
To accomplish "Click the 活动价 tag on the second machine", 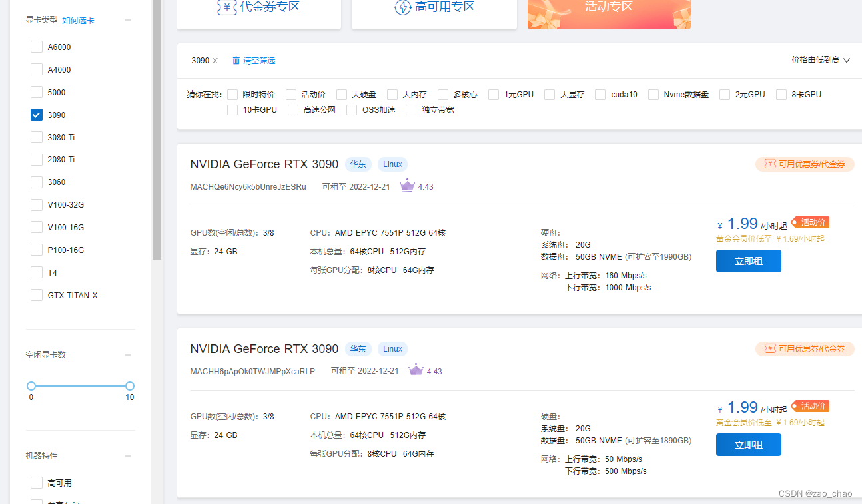I will (811, 406).
